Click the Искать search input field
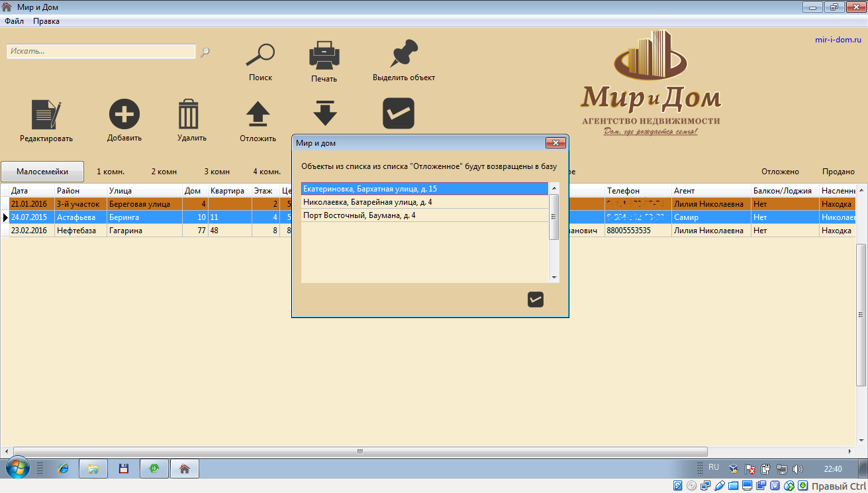The image size is (868, 493). pos(101,51)
